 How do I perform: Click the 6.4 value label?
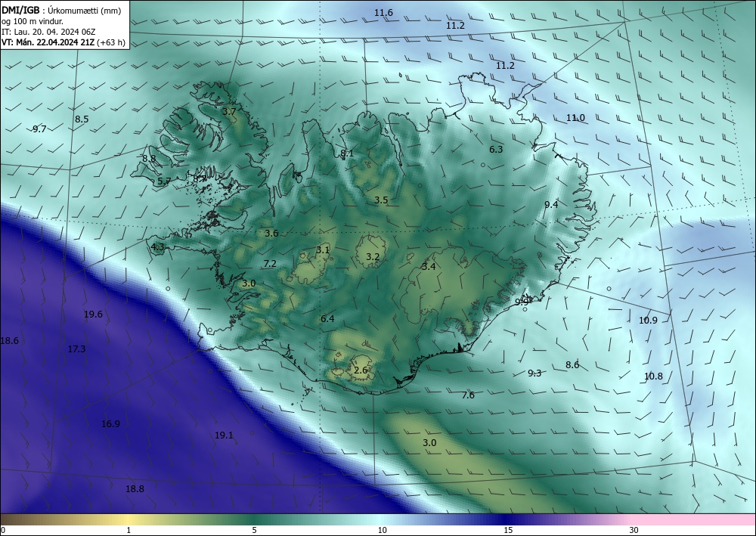[327, 318]
